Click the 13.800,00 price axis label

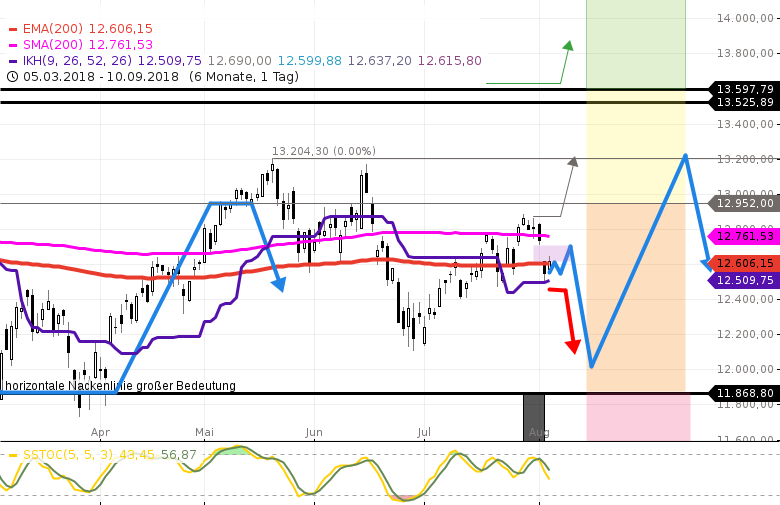click(745, 53)
